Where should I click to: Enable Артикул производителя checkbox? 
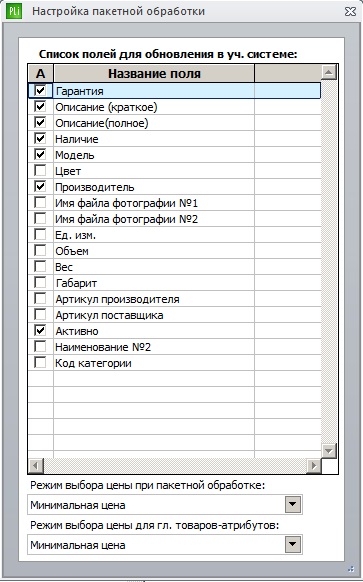click(x=40, y=298)
